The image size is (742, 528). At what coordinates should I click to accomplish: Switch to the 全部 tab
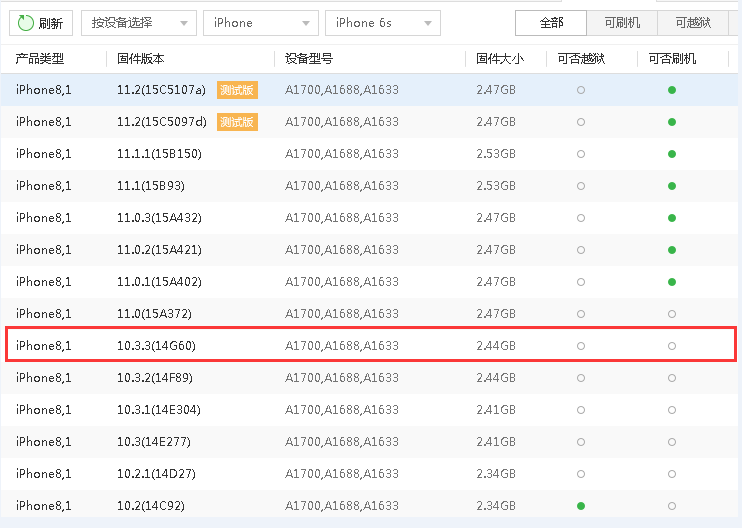click(551, 23)
